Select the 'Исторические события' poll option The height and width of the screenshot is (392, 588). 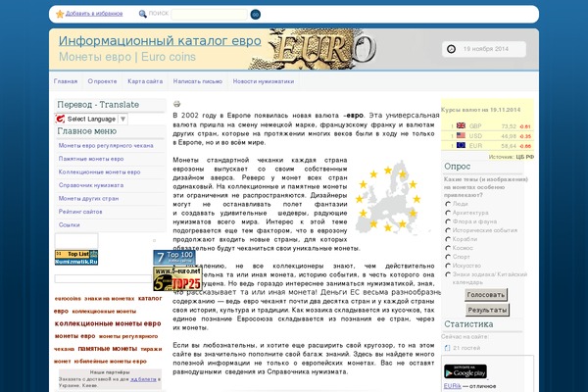click(x=448, y=230)
